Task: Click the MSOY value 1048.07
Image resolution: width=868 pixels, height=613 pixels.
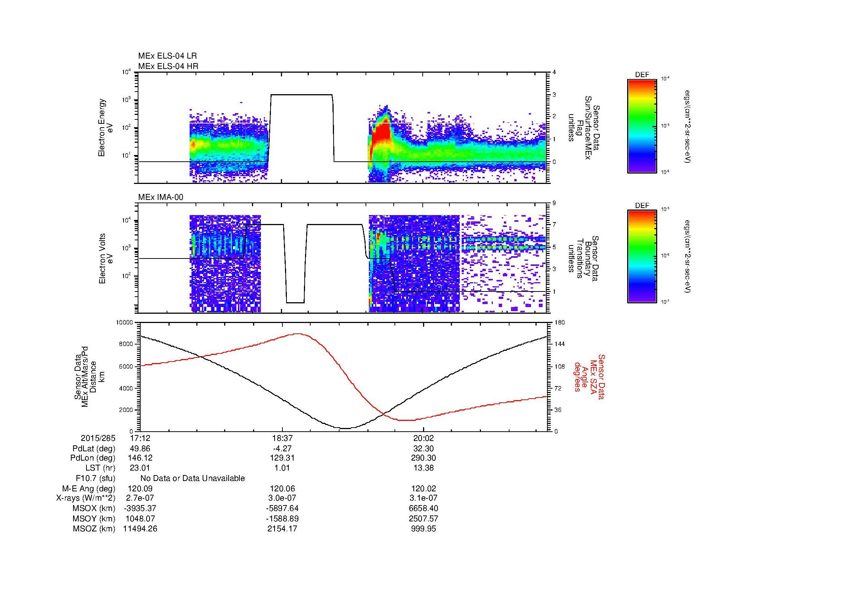Action: tap(140, 518)
